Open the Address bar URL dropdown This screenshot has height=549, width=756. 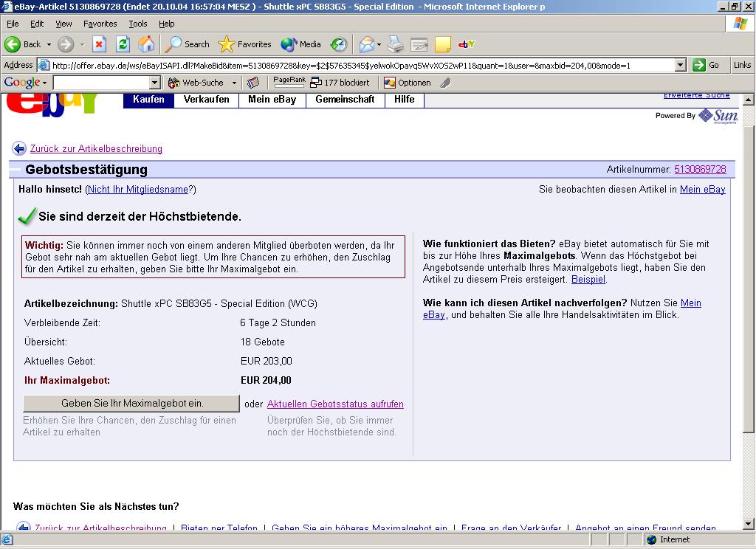tap(680, 65)
